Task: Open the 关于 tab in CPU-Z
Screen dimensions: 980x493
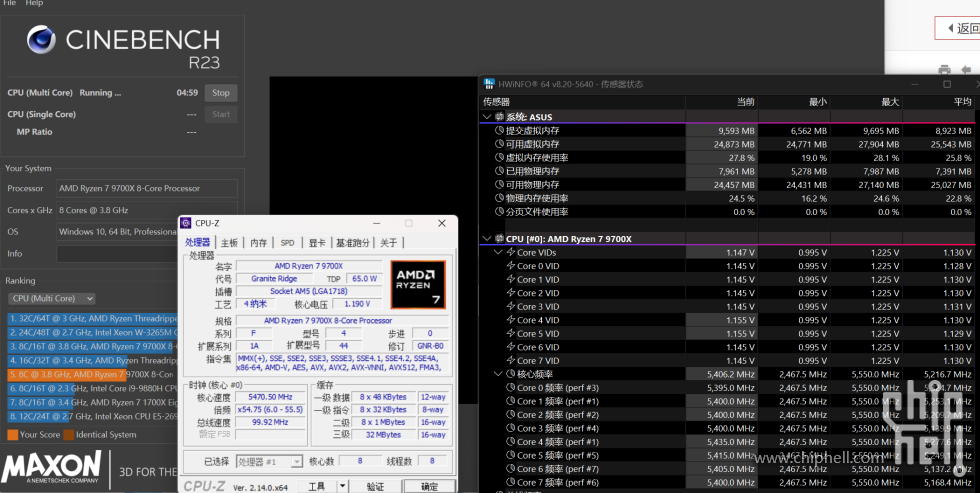Action: [389, 242]
